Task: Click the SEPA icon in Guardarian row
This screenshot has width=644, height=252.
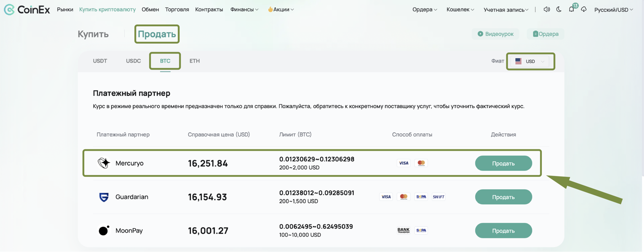Action: (421, 197)
